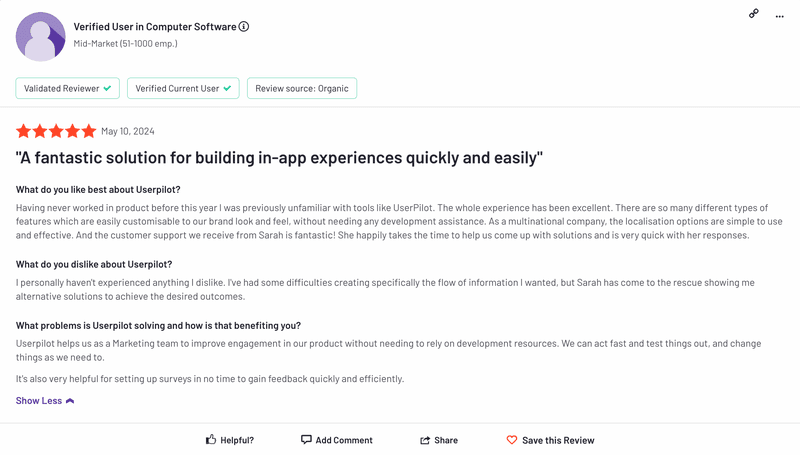Viewport: 800px width, 455px height.
Task: Share this review
Action: click(x=439, y=440)
